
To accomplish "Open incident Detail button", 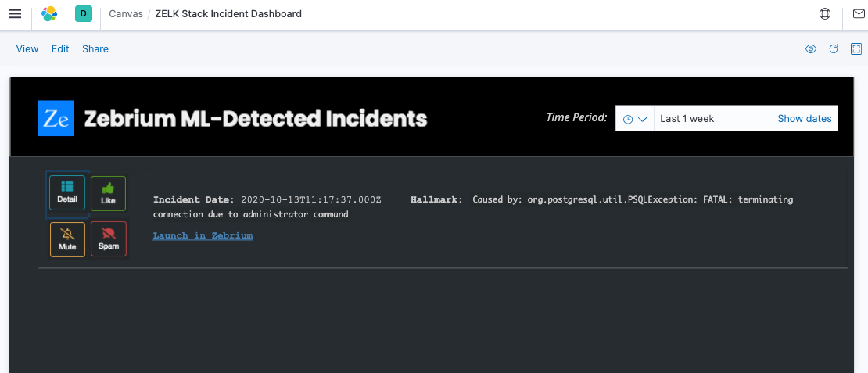I will point(67,192).
